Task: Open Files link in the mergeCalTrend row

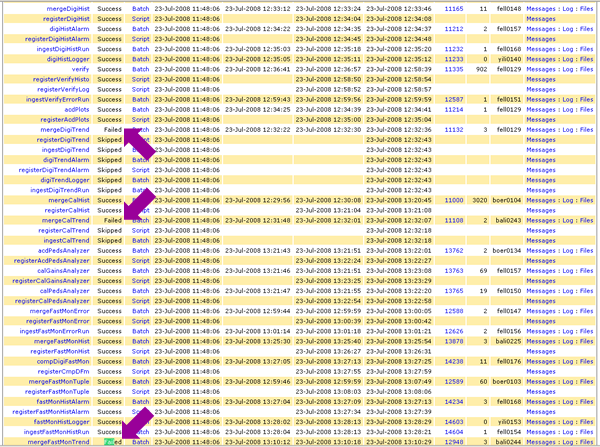Action: coord(586,220)
